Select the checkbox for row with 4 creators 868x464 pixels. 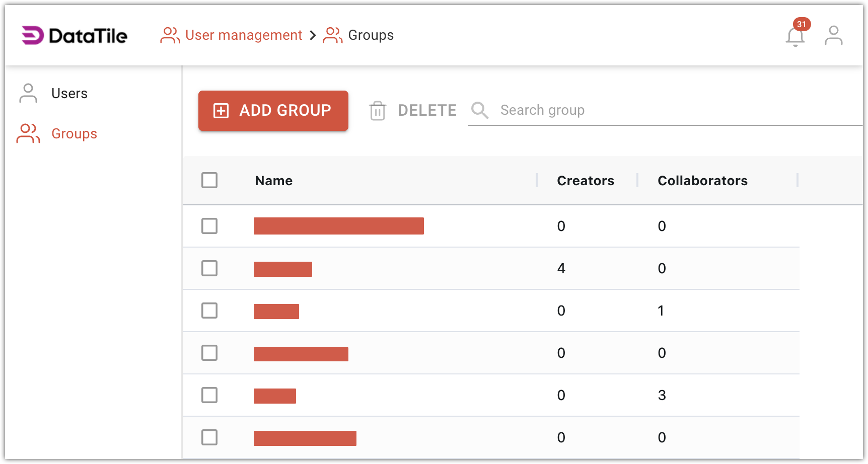coord(209,268)
